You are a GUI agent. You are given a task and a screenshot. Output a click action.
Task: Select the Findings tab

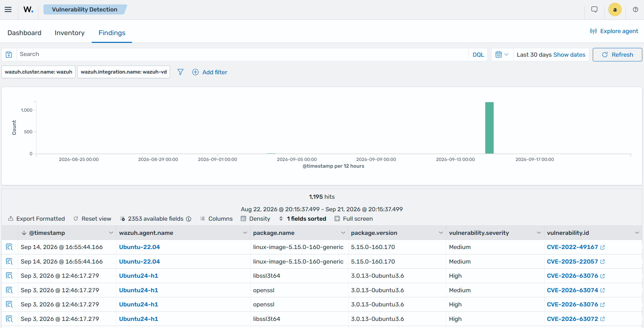click(x=112, y=33)
